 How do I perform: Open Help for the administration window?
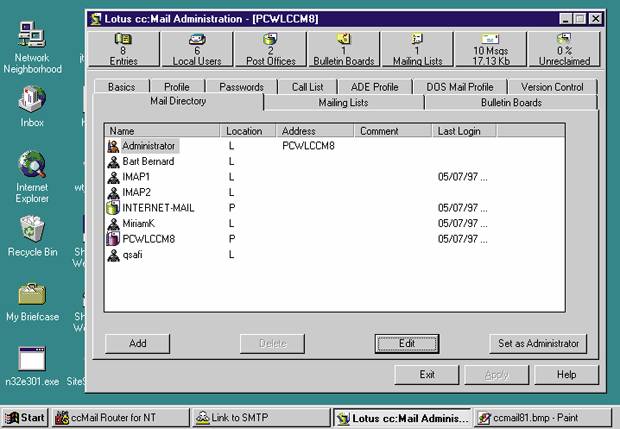coord(566,374)
